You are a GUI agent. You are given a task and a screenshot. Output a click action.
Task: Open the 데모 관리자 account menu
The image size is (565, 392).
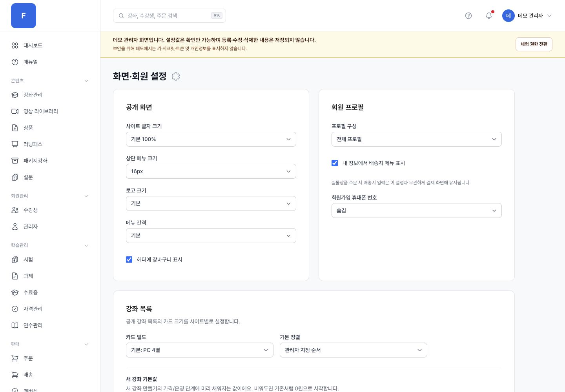527,16
